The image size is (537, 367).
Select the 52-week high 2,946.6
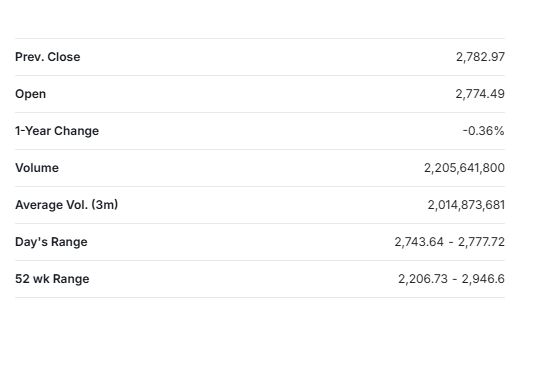[x=483, y=279]
